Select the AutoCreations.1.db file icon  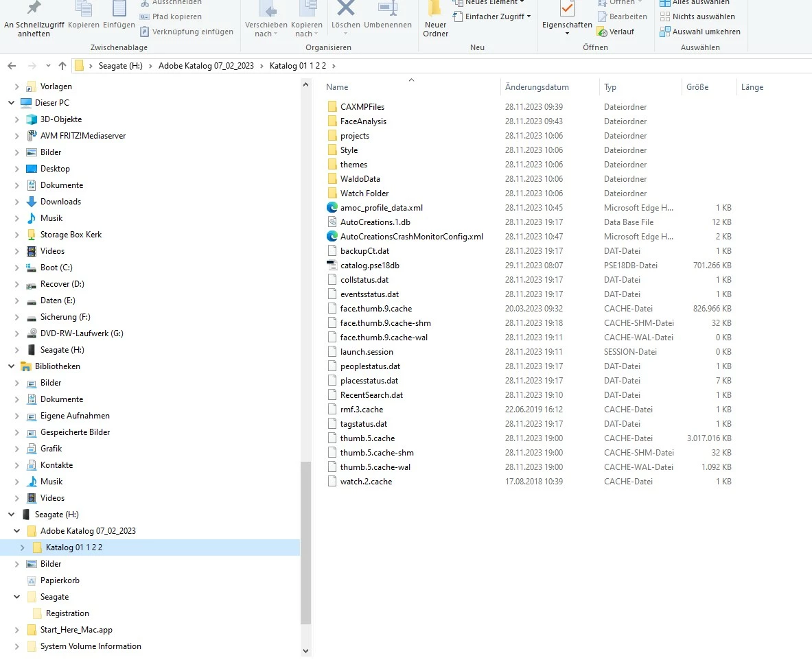pos(332,222)
